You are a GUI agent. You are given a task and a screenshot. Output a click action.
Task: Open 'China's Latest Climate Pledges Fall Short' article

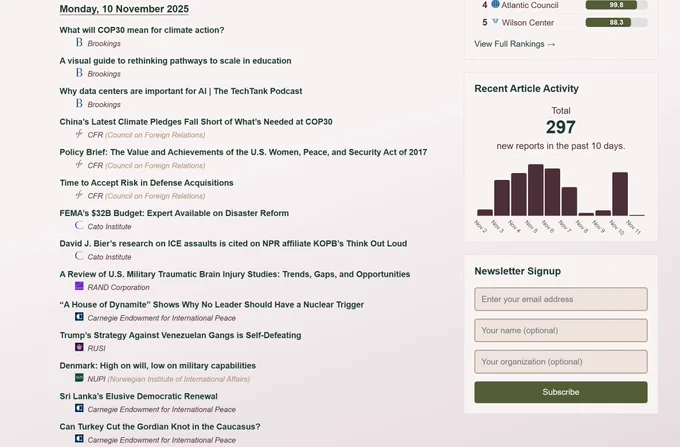coord(196,122)
